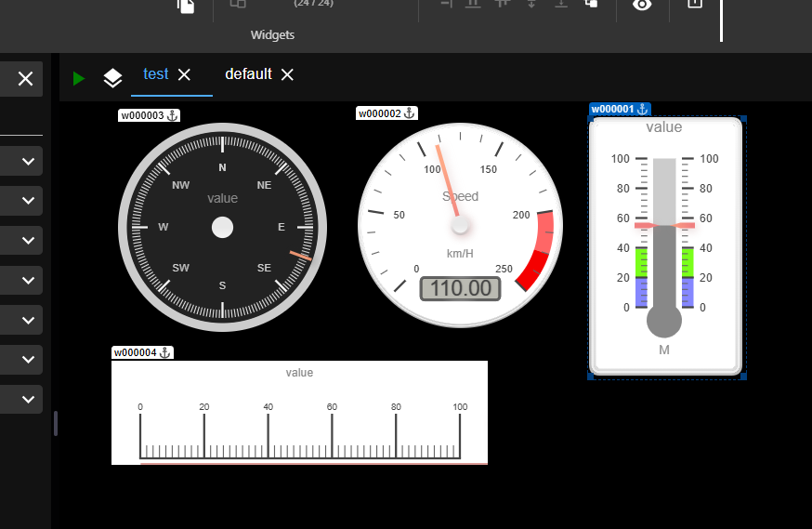Select the test view tab
The width and height of the screenshot is (812, 529).
click(x=155, y=74)
